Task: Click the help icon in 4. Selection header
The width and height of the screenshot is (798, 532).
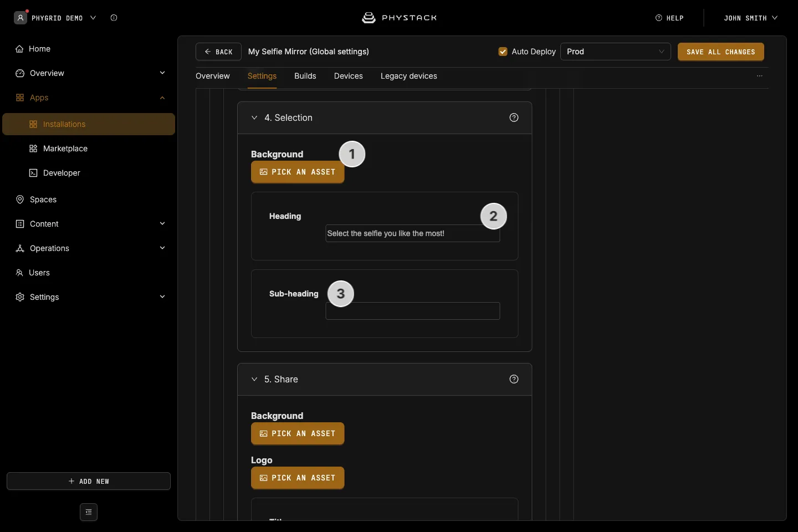Action: point(514,117)
